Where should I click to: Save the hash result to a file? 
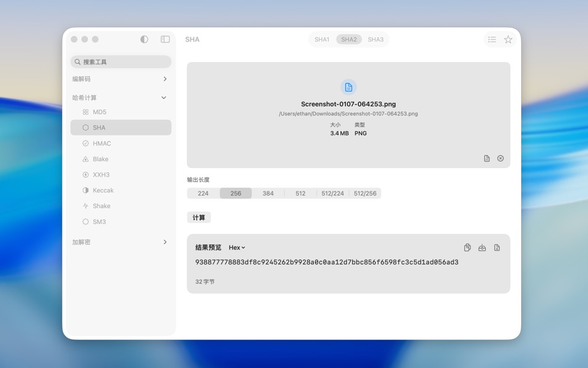click(483, 247)
